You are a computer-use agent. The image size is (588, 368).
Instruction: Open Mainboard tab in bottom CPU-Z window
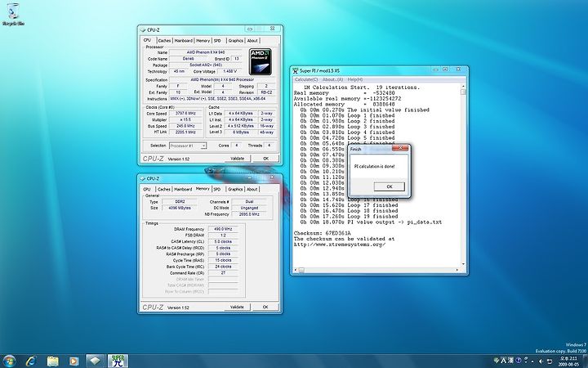coord(183,189)
